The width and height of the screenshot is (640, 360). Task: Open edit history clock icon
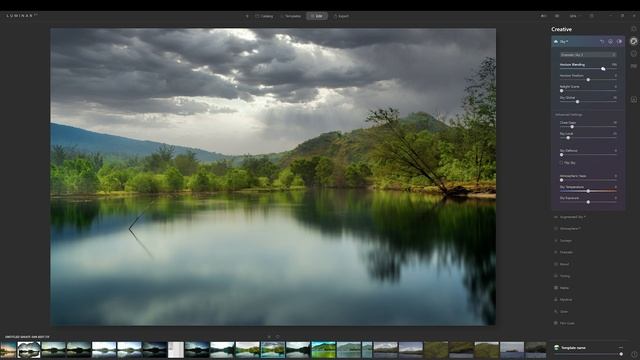[x=633, y=354]
